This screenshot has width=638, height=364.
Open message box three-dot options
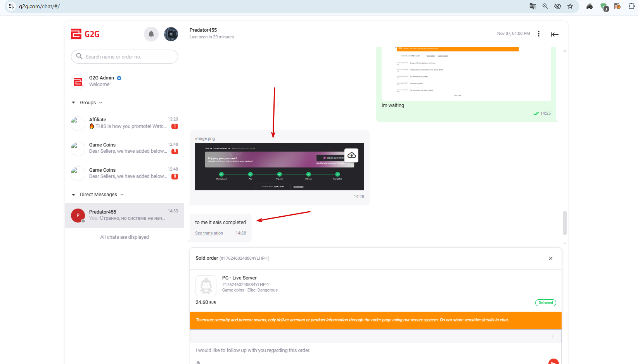coord(552,337)
